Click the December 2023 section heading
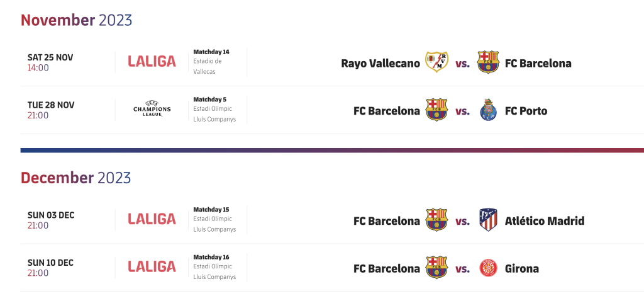The width and height of the screenshot is (644, 296). 76,178
